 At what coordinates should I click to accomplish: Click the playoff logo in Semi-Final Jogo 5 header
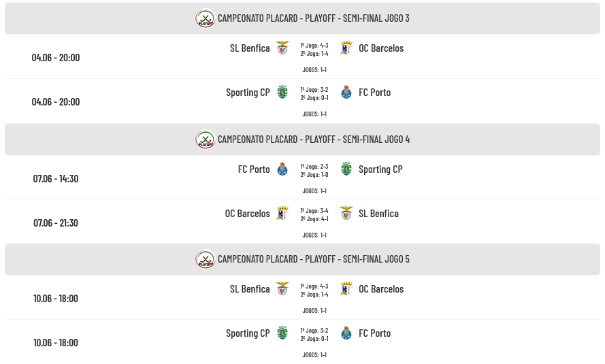pyautogui.click(x=206, y=259)
